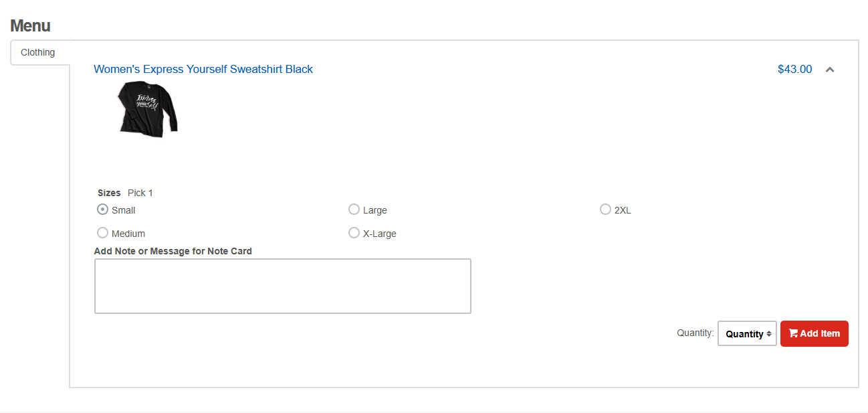This screenshot has height=413, width=868.
Task: Select the Medium size option
Action: click(102, 232)
